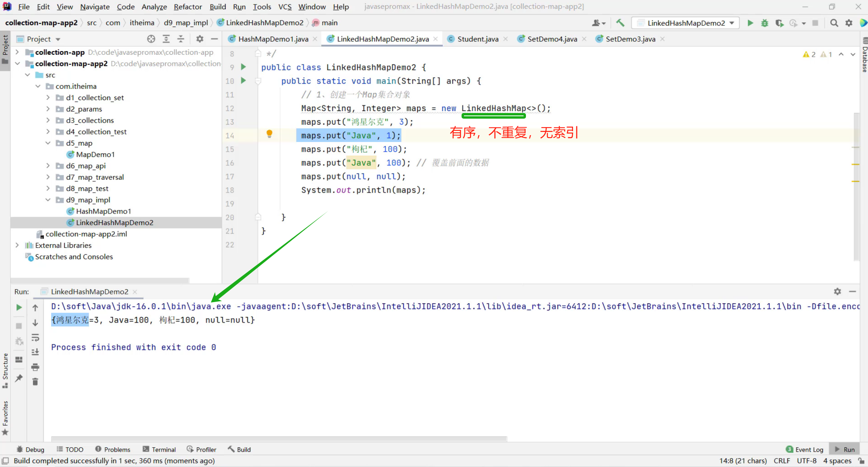Select the HashMapDemo1 class in tree
Image resolution: width=868 pixels, height=467 pixels.
103,211
